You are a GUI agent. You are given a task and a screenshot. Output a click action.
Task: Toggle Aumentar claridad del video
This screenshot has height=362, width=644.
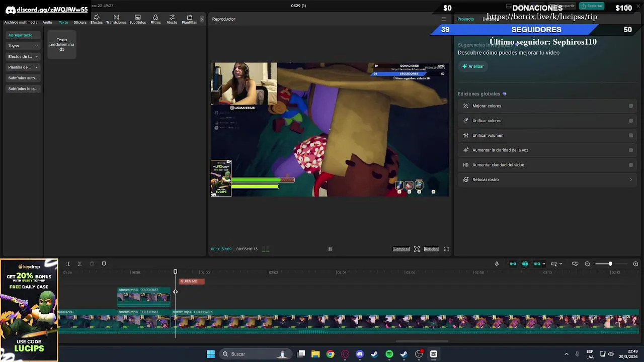631,165
